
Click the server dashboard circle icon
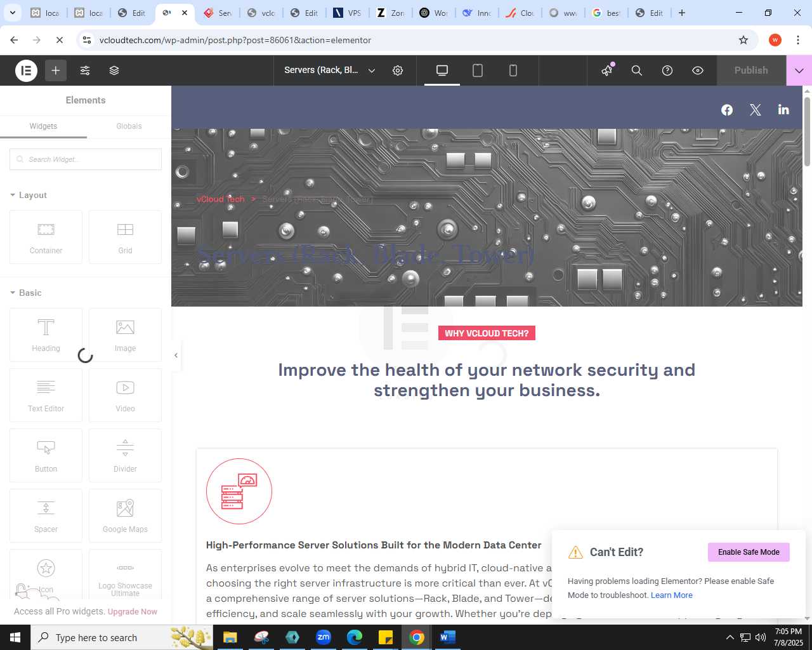coord(239,491)
